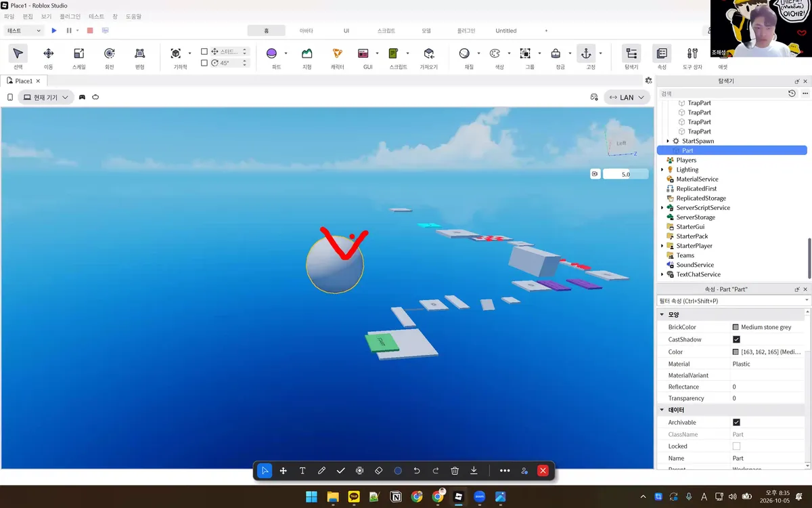The width and height of the screenshot is (812, 508).
Task: Switch to the 아바타 ribbon tab
Action: point(307,30)
